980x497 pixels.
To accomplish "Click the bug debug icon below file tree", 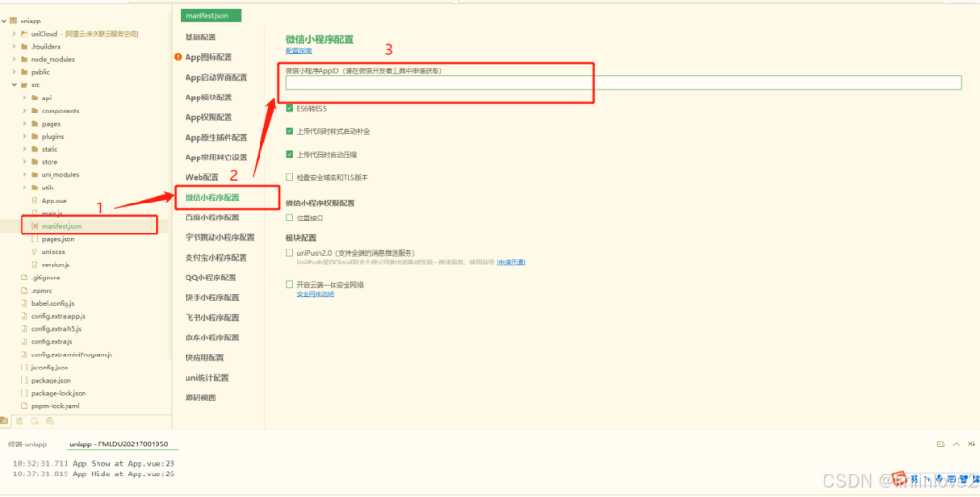I will pyautogui.click(x=20, y=421).
